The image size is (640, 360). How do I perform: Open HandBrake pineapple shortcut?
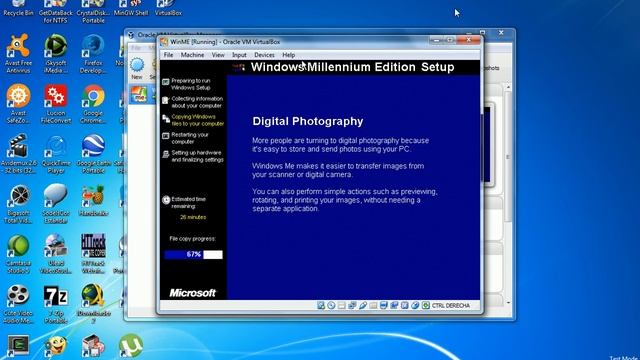[93, 201]
